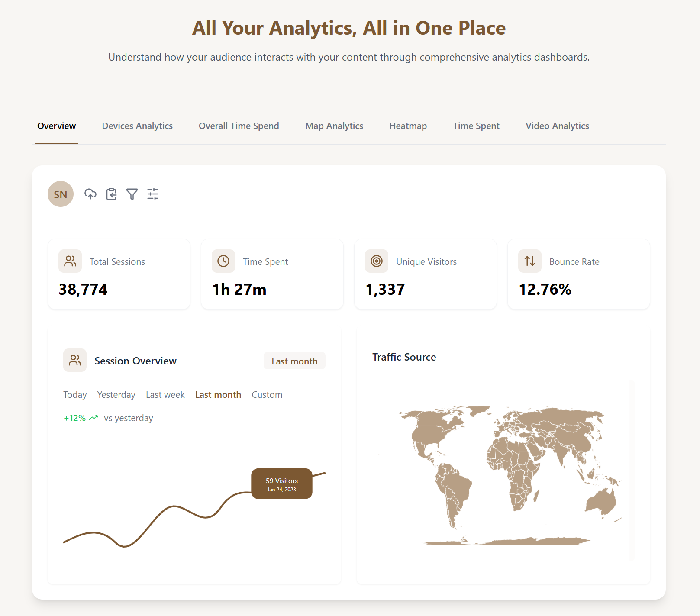
Task: Select the Custom time range
Action: click(x=267, y=395)
